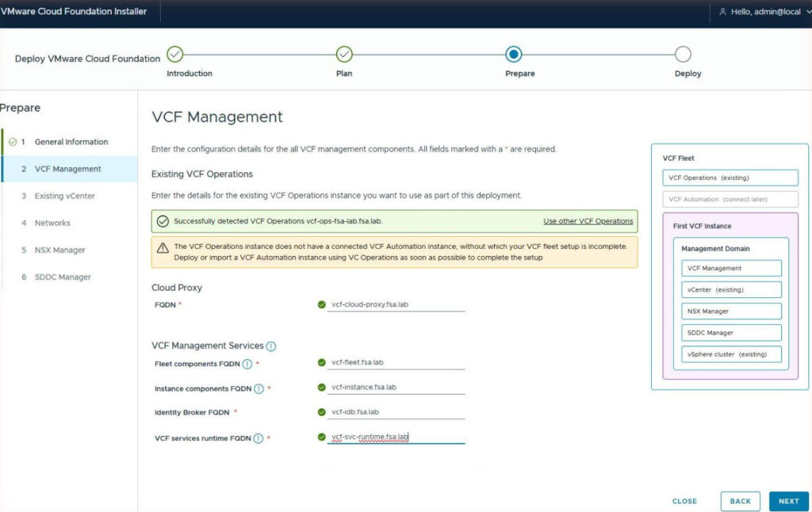Select VCF Operations (existing) box in VCF Fleet
This screenshot has height=512, width=812.
point(730,178)
